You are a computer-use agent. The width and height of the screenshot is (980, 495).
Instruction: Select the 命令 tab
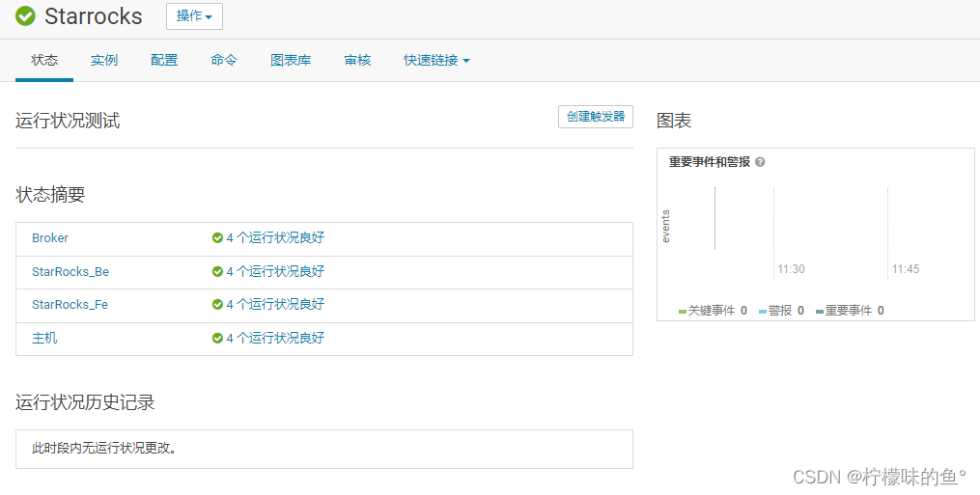point(224,60)
